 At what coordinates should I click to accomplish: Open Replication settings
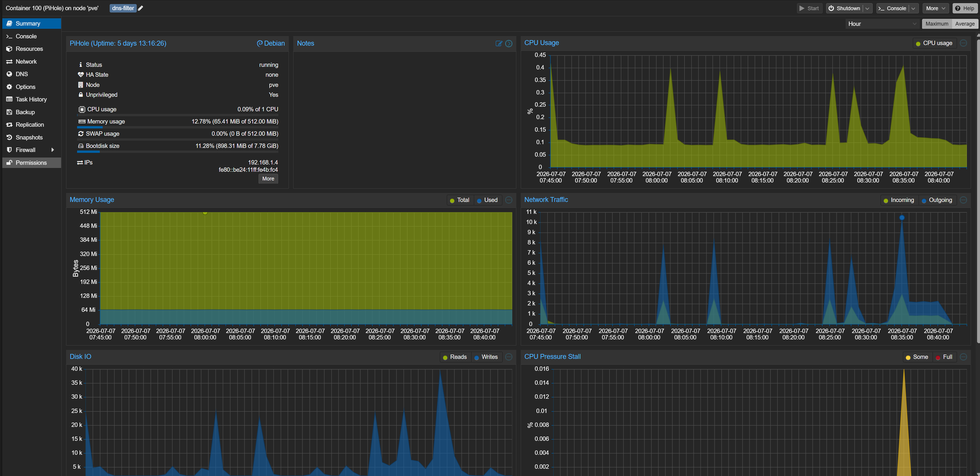coord(32,125)
